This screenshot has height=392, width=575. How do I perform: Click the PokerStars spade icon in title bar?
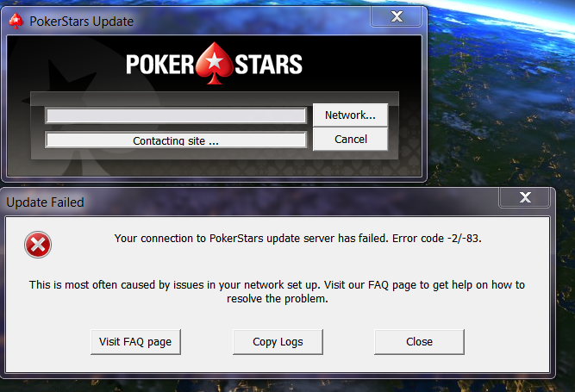16,22
